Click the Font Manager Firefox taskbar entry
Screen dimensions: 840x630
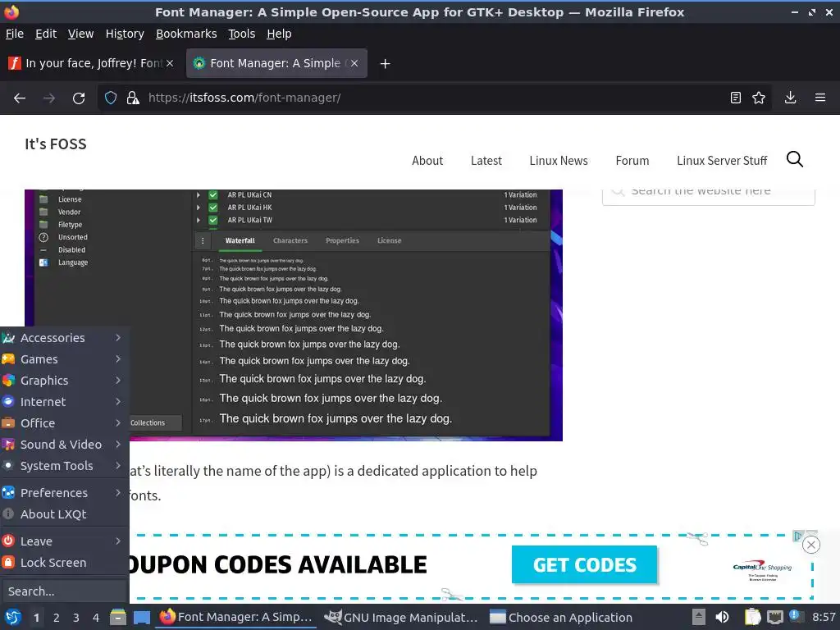tap(235, 617)
